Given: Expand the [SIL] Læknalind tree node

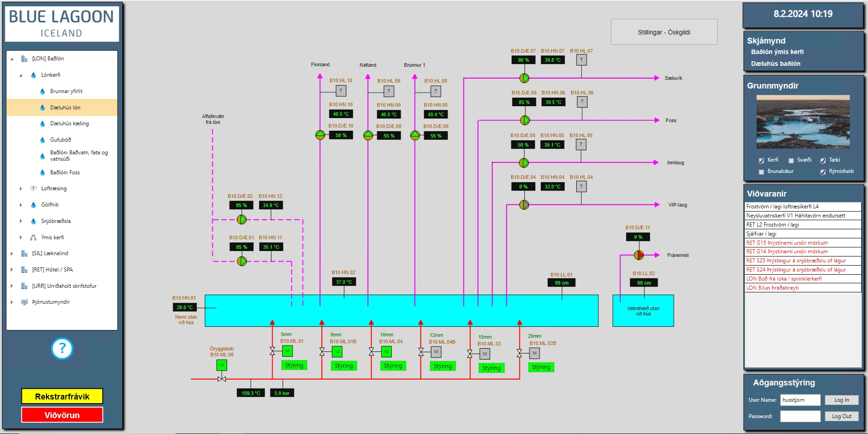Looking at the screenshot, I should click(12, 253).
